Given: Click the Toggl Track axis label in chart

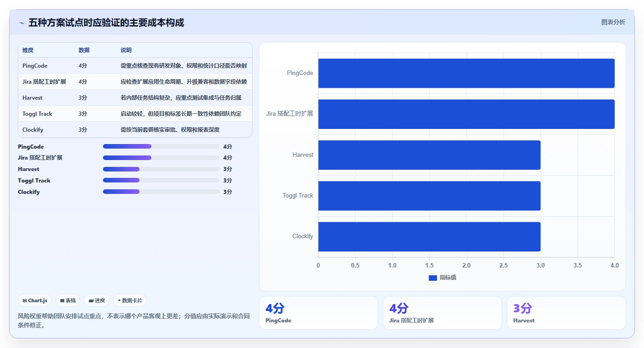Looking at the screenshot, I should click(298, 196).
